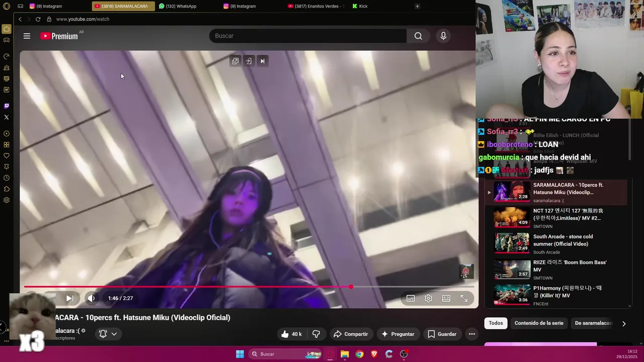Open South Arcade stone cold summer video
This screenshot has width=644, height=362.
(x=556, y=243)
